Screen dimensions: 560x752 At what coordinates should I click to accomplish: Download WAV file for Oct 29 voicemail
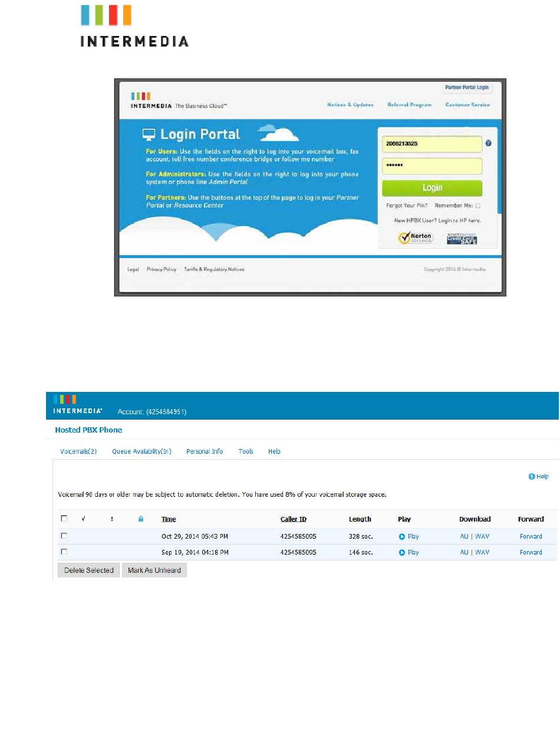(x=482, y=537)
